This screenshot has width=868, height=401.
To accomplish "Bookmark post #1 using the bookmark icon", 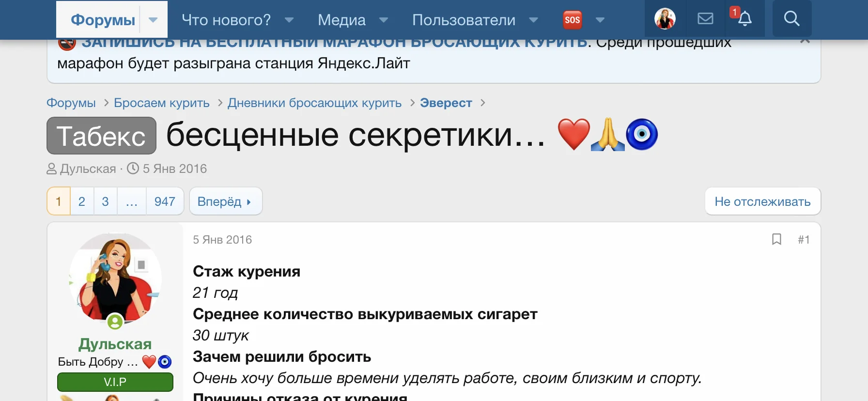I will click(x=777, y=239).
